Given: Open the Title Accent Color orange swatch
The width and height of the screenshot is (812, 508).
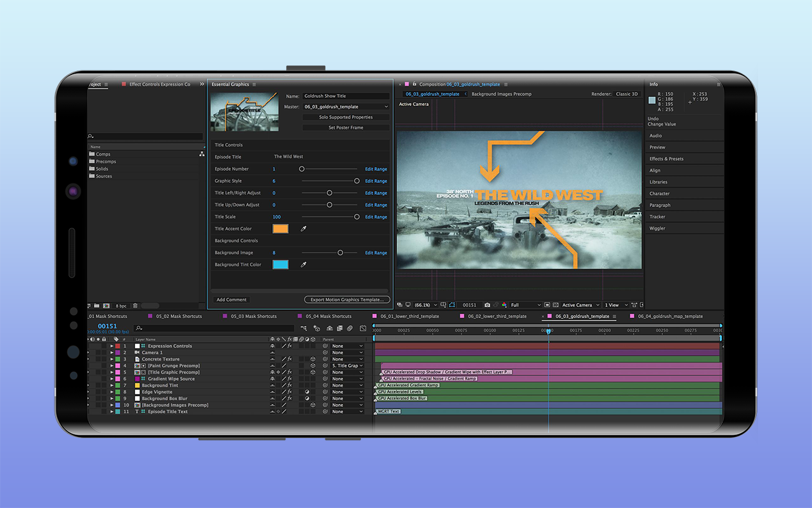Looking at the screenshot, I should coord(280,229).
